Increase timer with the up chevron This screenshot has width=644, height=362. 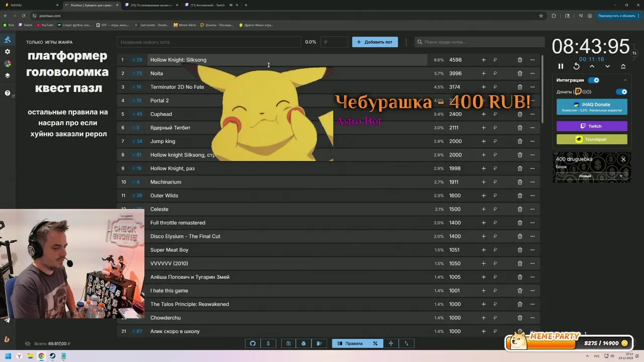pos(592,66)
